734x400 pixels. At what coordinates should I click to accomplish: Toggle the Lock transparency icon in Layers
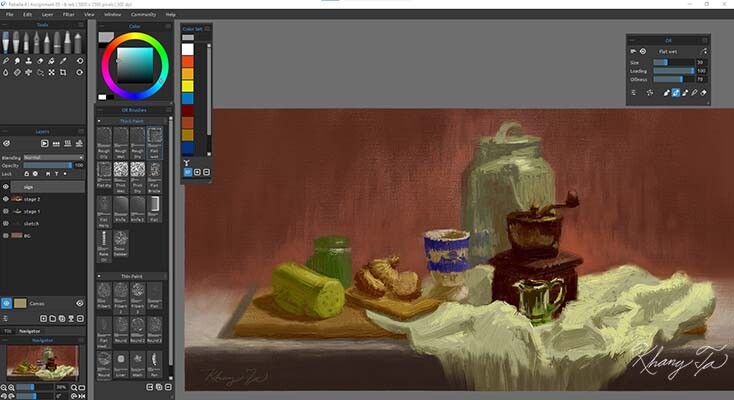tap(35, 174)
